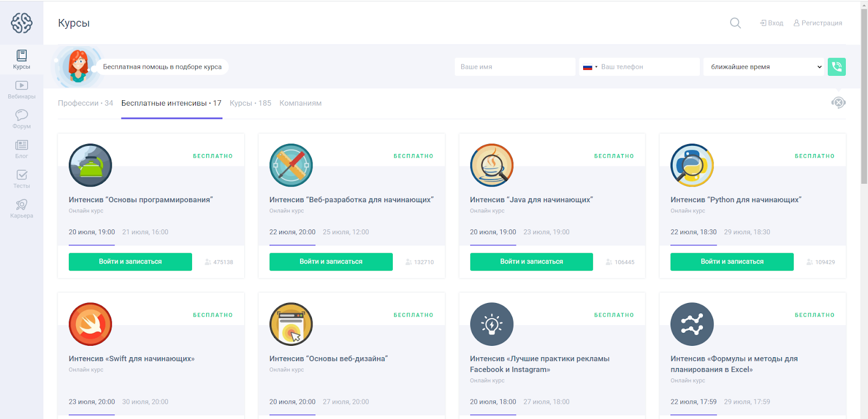Image resolution: width=868 pixels, height=419 pixels.
Task: Switch to Профессии · 34 tab
Action: pos(86,103)
